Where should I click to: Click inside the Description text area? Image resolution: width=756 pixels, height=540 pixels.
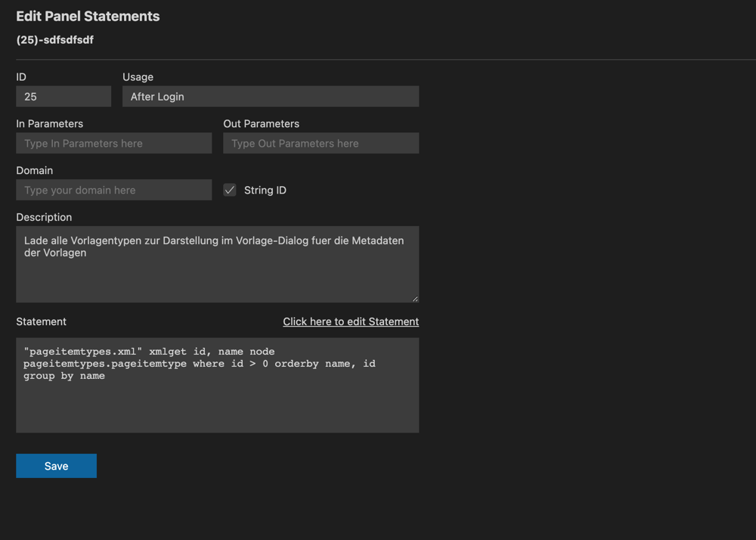click(x=218, y=264)
